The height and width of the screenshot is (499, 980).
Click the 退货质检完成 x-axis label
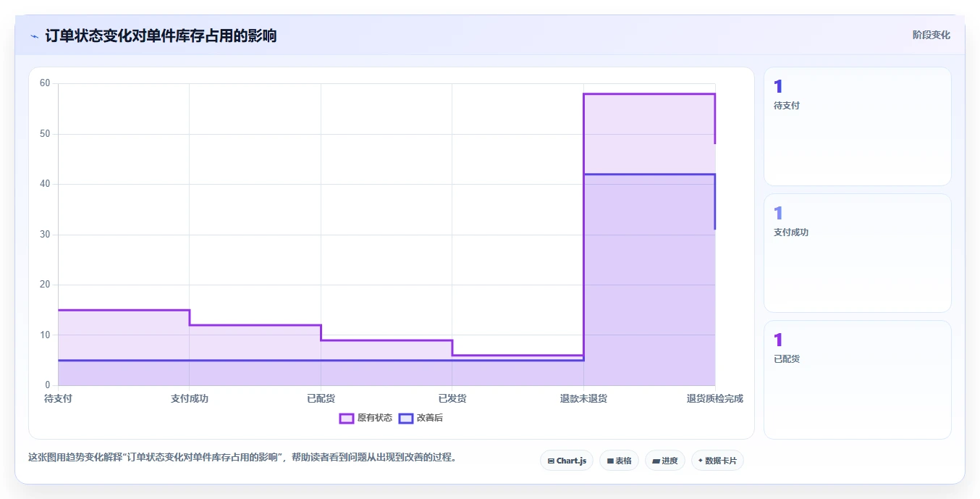[x=715, y=398]
